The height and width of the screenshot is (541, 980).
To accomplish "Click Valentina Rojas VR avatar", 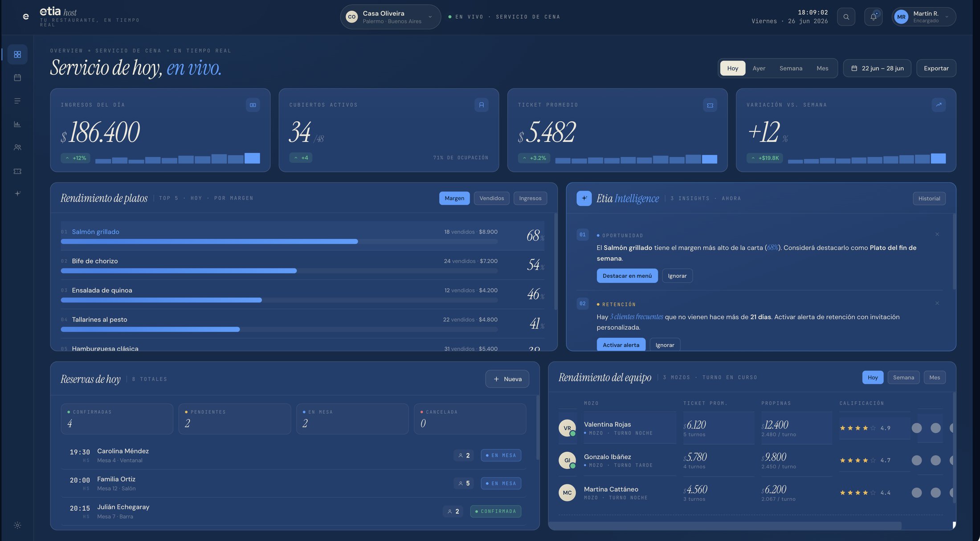I will pos(567,428).
